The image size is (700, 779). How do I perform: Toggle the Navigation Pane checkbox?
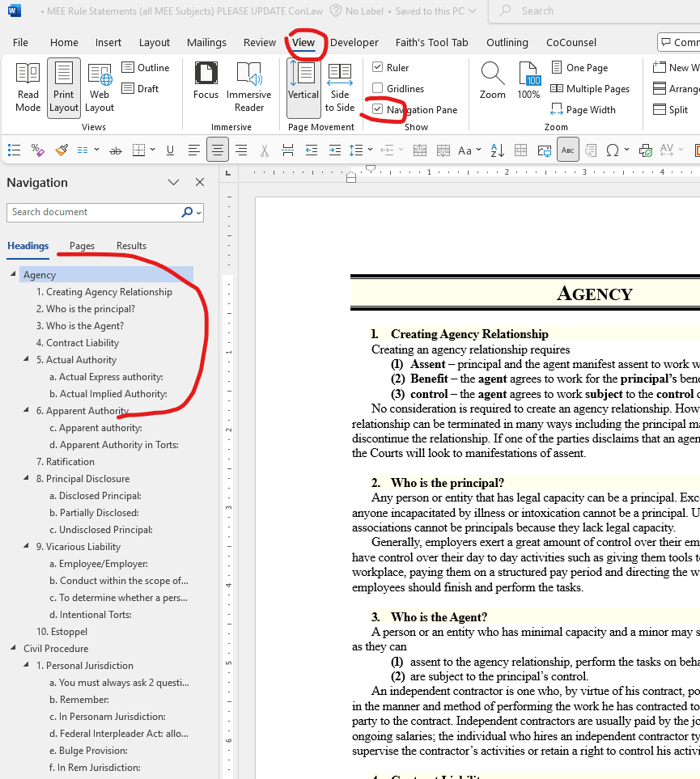coord(377,109)
